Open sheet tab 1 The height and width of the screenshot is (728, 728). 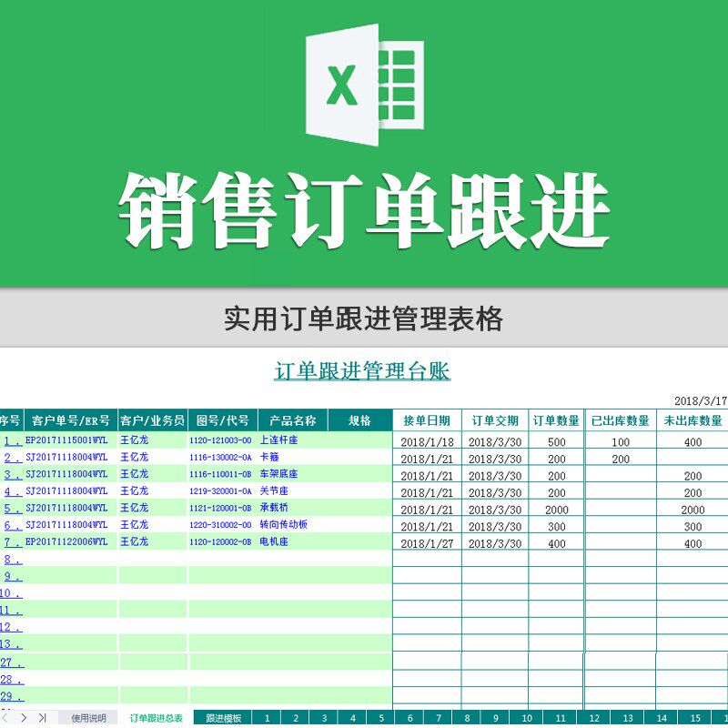267,718
